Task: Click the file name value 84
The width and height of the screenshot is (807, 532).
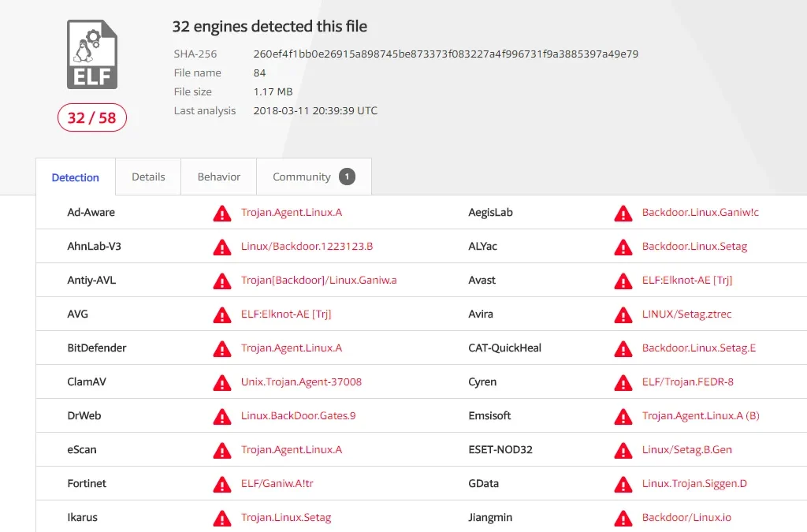Action: (259, 73)
